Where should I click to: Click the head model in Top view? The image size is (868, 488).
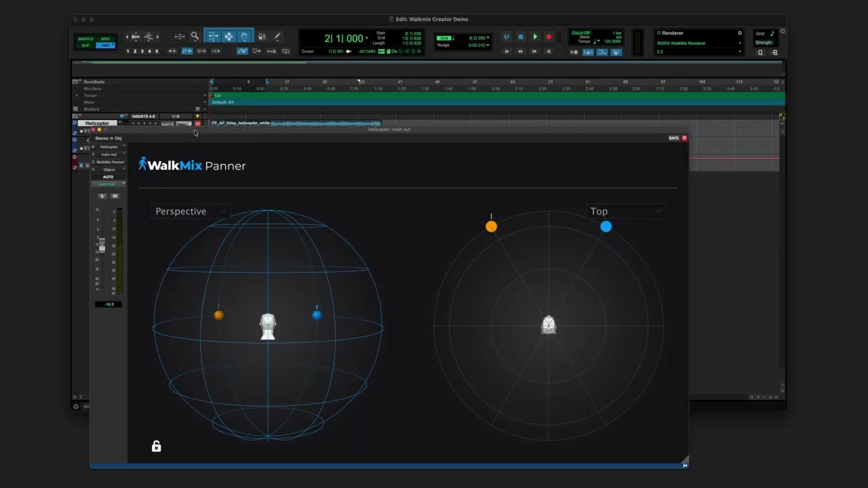pos(549,325)
